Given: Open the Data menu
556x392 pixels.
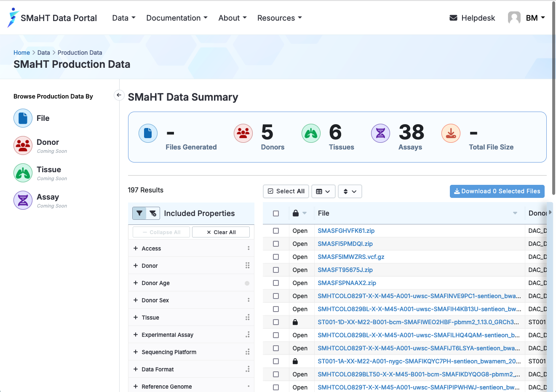Looking at the screenshot, I should pyautogui.click(x=124, y=18).
